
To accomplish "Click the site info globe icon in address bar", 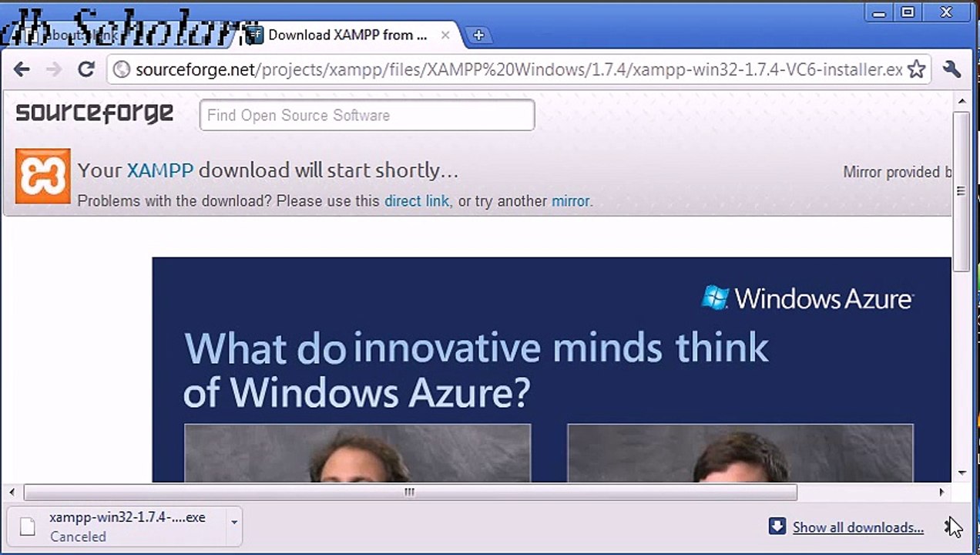I will pos(121,69).
